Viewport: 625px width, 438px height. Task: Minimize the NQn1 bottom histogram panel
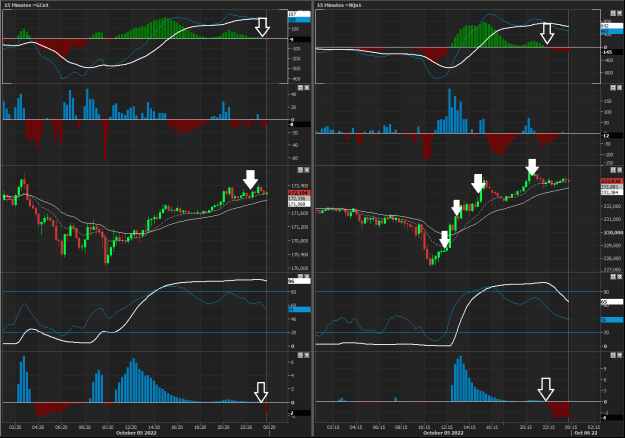point(613,355)
